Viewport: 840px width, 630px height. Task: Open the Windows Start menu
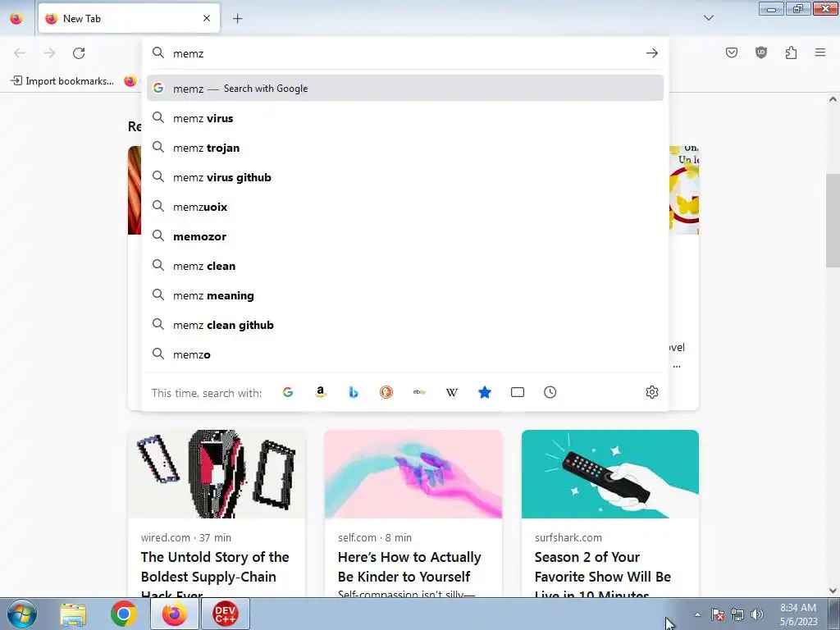[21, 614]
